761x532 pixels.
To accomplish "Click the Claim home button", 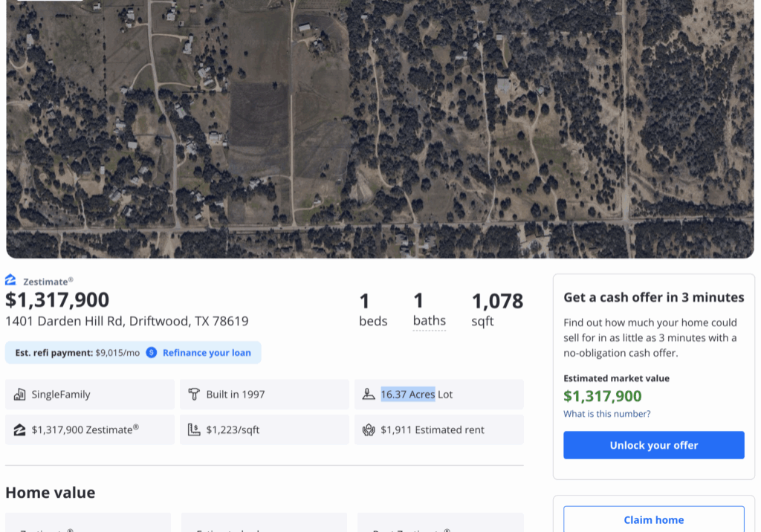I will pos(654,519).
